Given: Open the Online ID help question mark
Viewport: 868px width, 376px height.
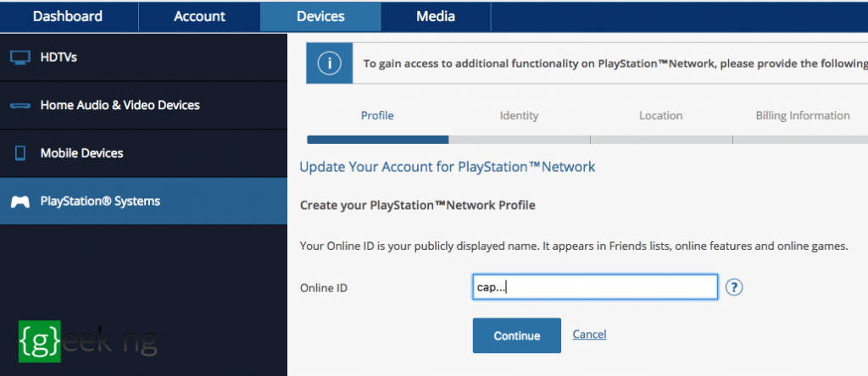Looking at the screenshot, I should coord(733,287).
